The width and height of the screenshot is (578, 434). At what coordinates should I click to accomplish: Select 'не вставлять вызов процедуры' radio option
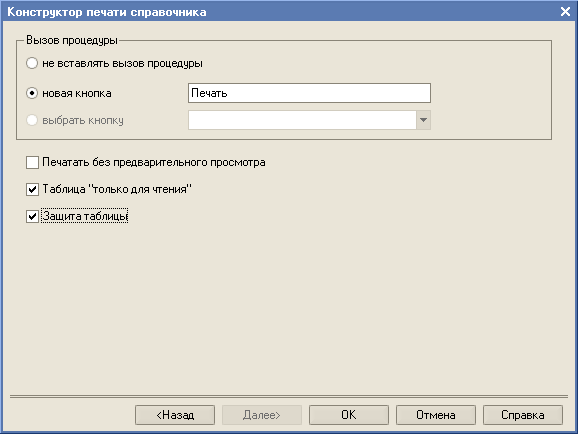pyautogui.click(x=32, y=63)
